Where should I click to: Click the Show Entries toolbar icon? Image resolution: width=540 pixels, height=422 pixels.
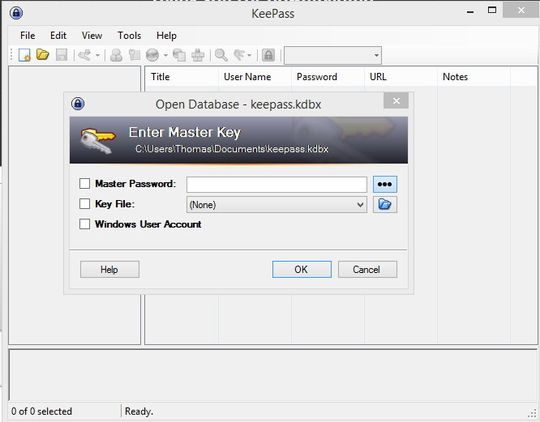(240, 55)
